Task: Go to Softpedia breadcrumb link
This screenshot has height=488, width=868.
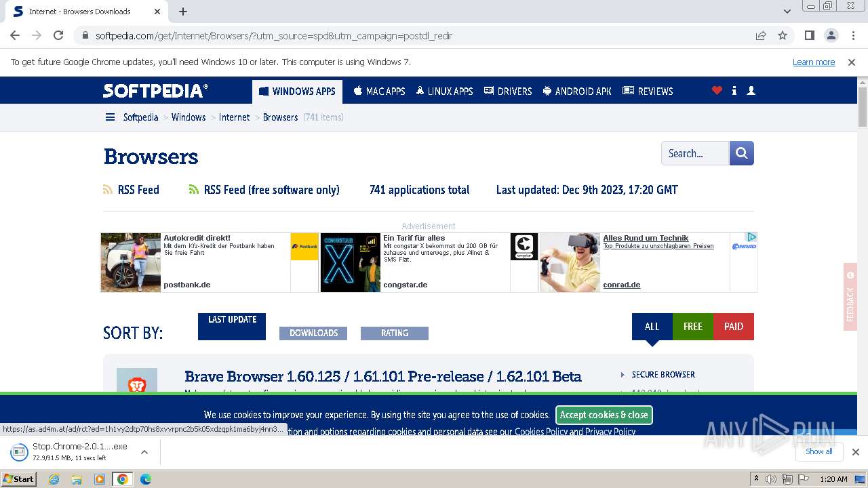Action: point(140,117)
